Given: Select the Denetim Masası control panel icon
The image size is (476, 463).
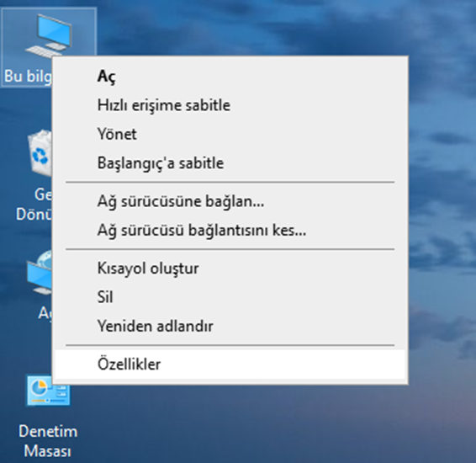Looking at the screenshot, I should click(x=48, y=391).
